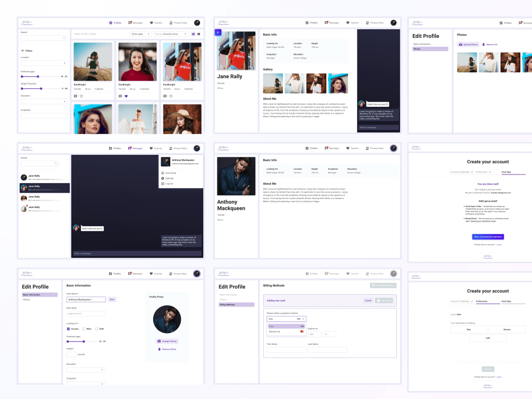The height and width of the screenshot is (399, 532).
Task: Go back using arrow on Jane Rally profile
Action: [218, 32]
